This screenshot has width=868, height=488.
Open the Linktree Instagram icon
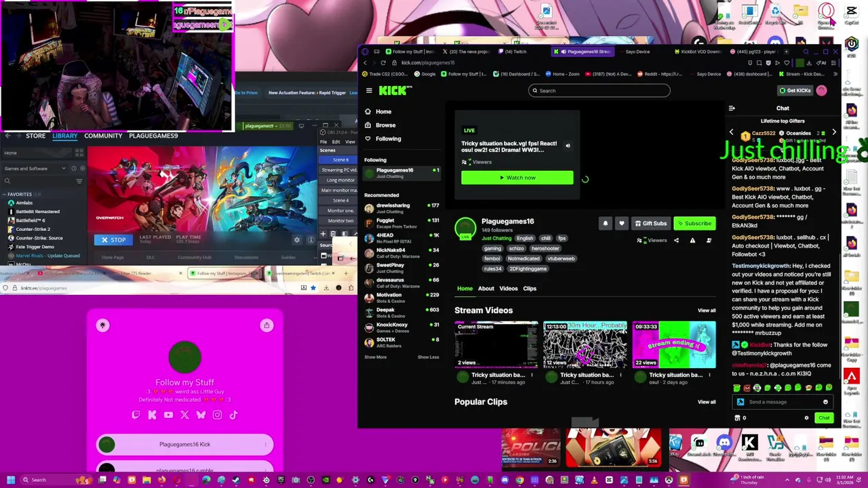click(x=217, y=415)
